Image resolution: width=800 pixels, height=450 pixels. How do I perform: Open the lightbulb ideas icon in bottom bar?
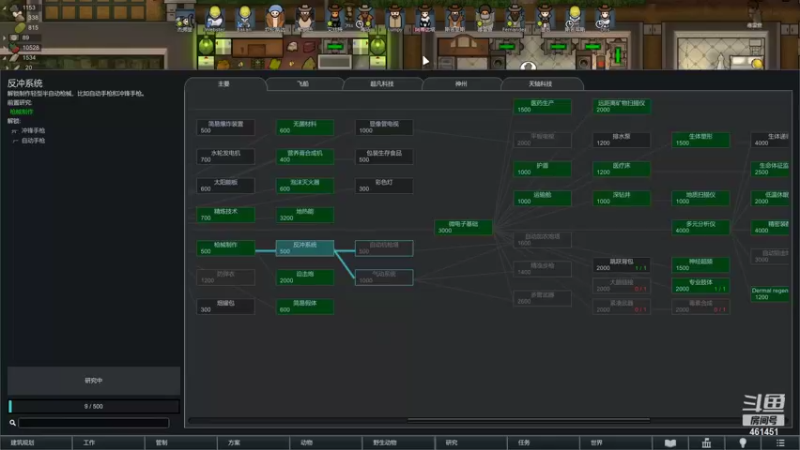(743, 443)
